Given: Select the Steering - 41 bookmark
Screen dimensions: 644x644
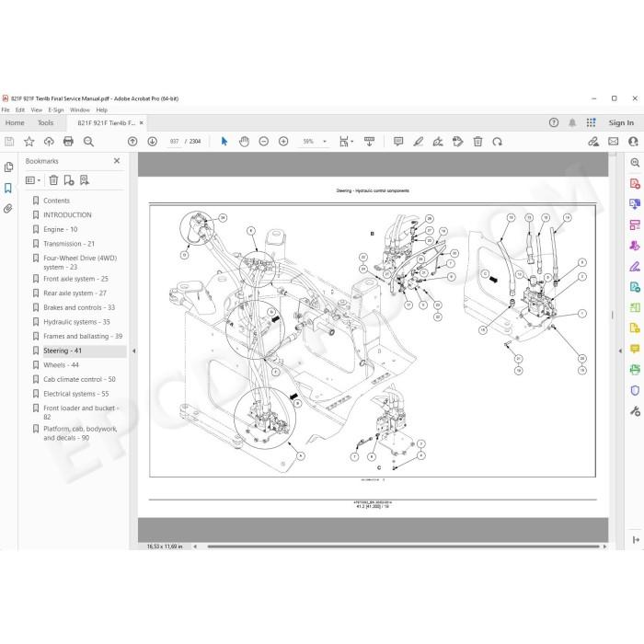Looking at the screenshot, I should coord(63,351).
